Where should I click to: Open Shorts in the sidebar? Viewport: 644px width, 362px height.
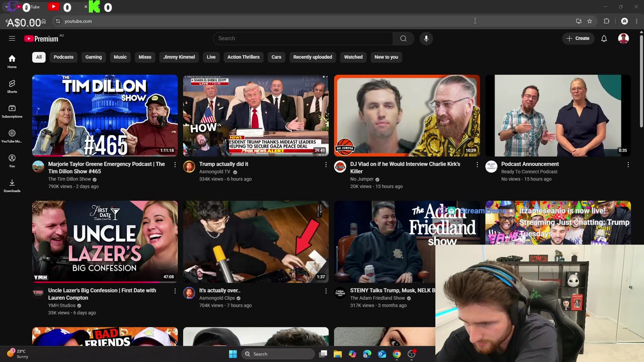click(x=12, y=86)
